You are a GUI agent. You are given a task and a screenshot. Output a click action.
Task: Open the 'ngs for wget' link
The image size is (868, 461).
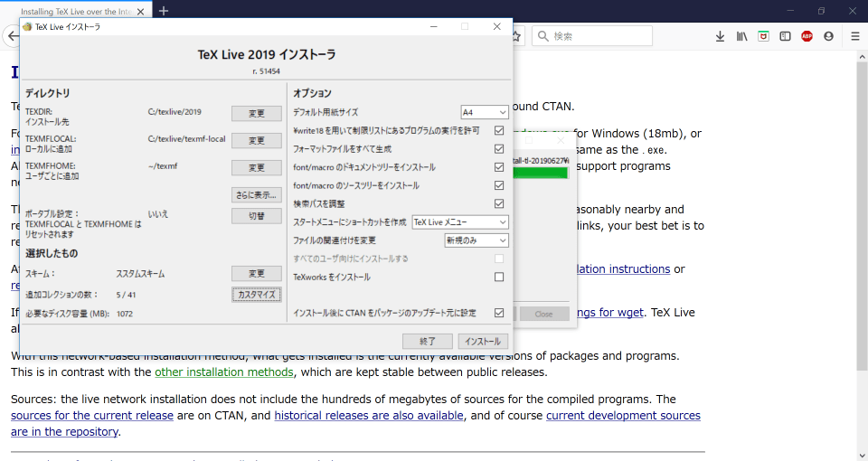[609, 312]
